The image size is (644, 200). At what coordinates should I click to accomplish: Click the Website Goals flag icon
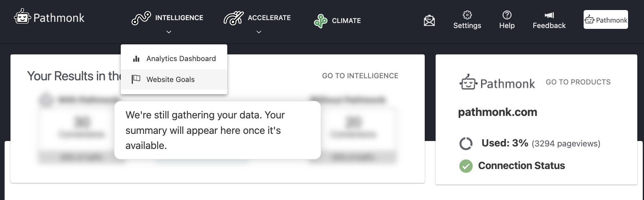(136, 79)
